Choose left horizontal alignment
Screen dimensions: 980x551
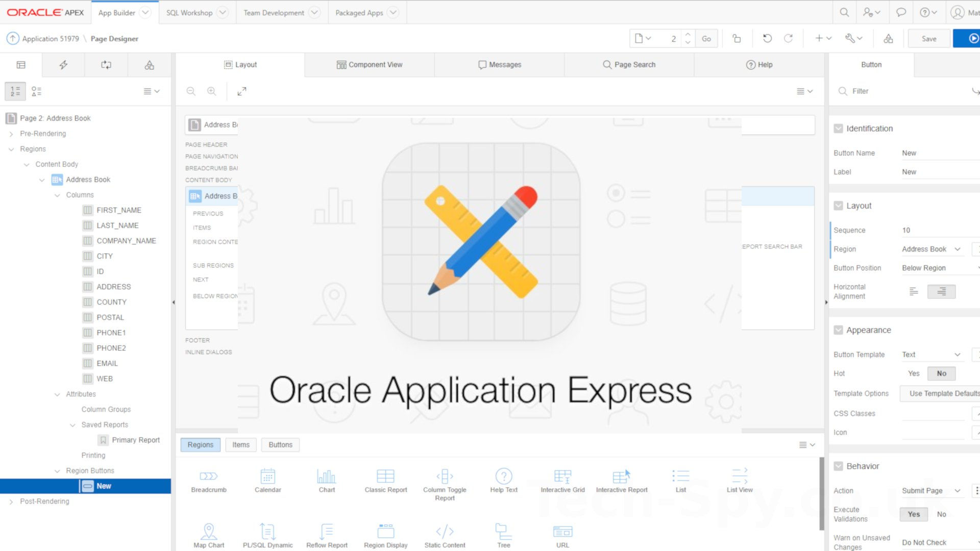pos(914,291)
